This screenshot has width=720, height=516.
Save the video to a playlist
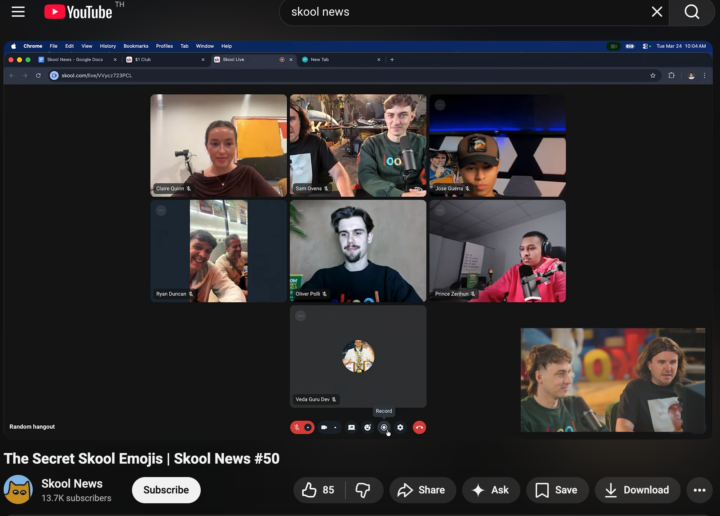pyautogui.click(x=557, y=490)
